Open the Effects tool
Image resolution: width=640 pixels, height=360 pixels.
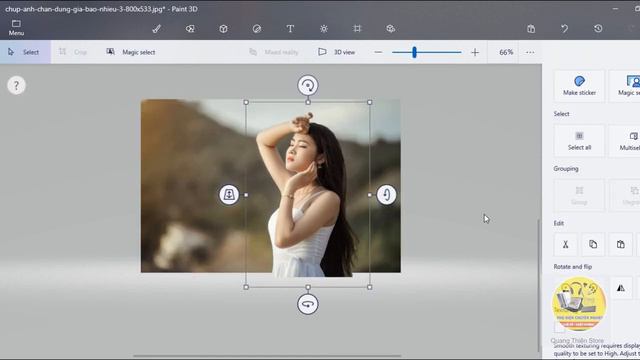[x=324, y=29]
